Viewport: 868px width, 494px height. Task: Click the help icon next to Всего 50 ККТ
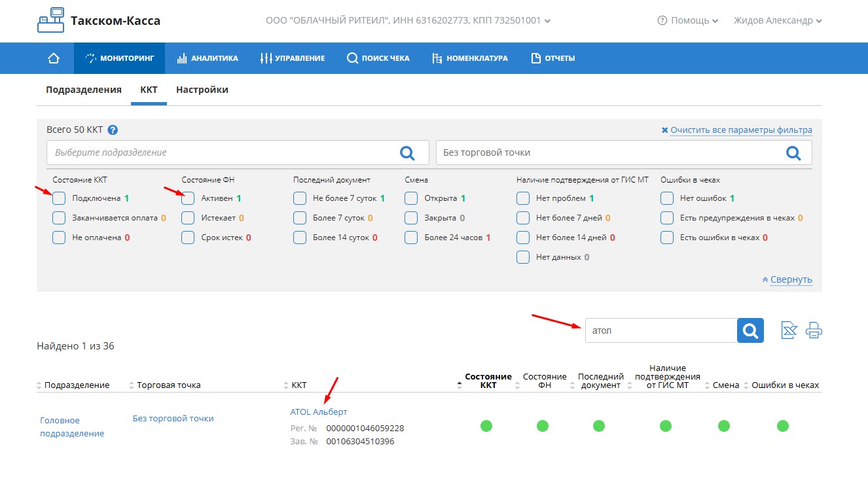113,130
